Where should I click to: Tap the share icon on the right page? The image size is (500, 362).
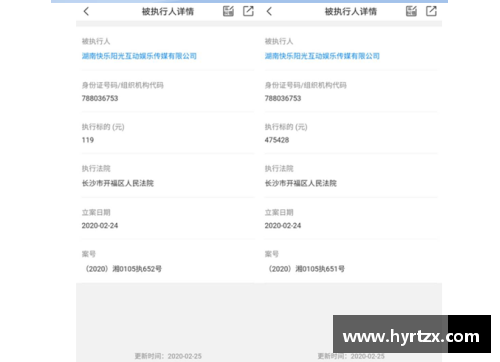click(x=431, y=11)
